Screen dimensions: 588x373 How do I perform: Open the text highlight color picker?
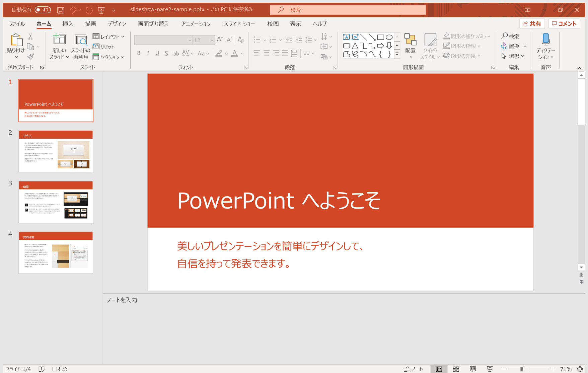tap(227, 54)
